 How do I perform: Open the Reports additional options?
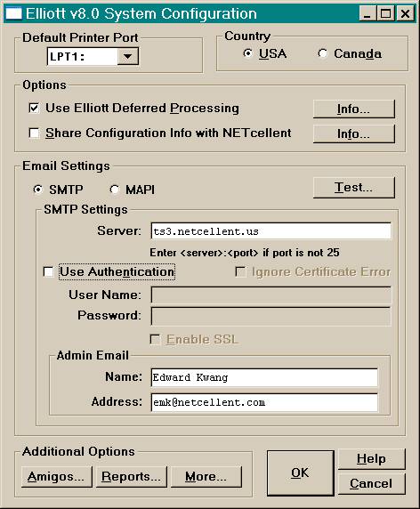coord(132,477)
